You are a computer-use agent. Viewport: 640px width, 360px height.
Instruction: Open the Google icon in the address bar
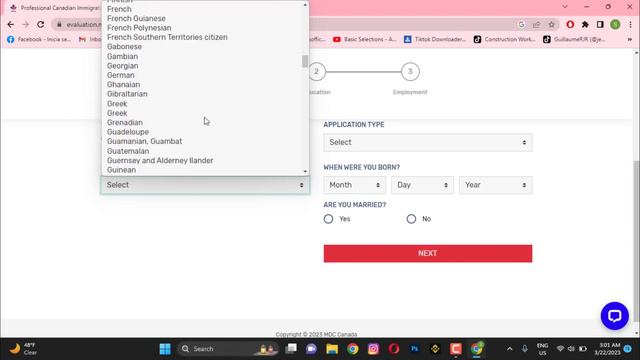[x=521, y=24]
